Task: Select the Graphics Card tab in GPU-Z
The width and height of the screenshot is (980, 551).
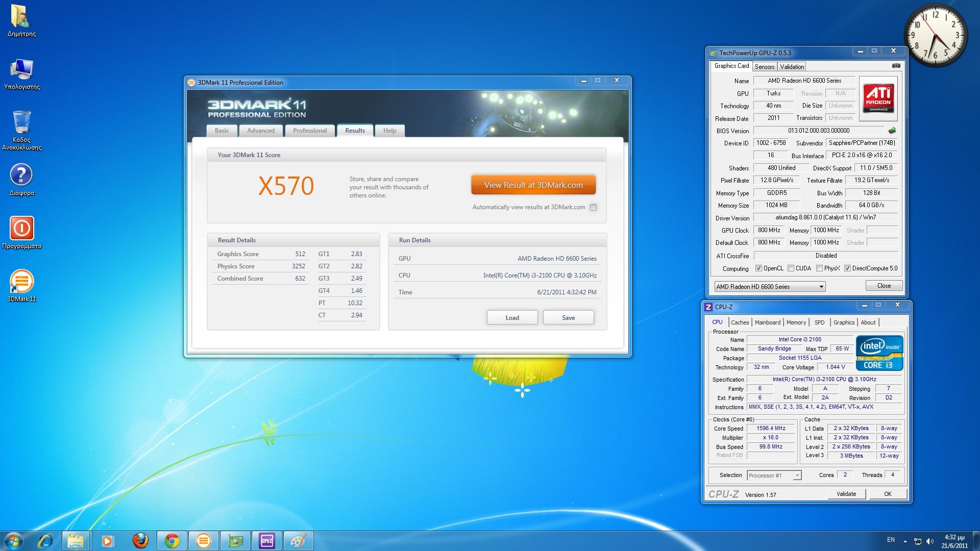Action: pyautogui.click(x=731, y=66)
